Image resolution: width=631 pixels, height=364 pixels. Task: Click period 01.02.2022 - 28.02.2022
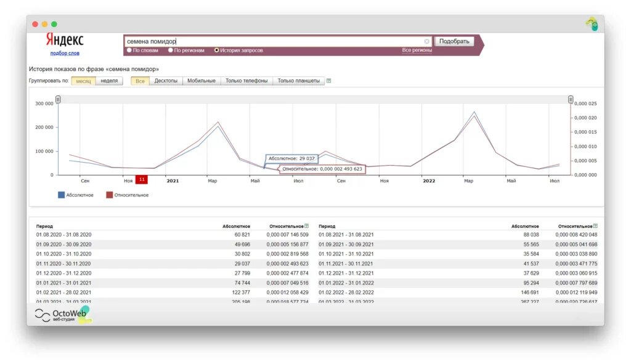[346, 293]
